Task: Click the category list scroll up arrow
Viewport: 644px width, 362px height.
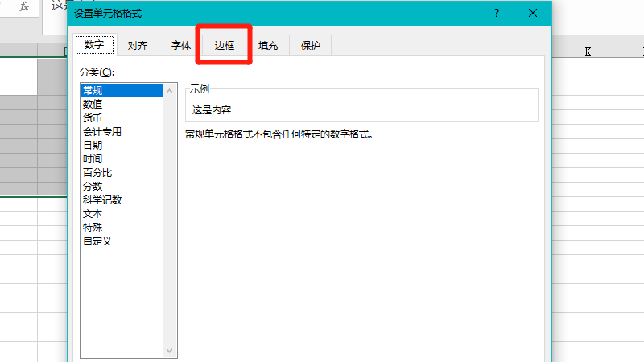Action: point(170,91)
